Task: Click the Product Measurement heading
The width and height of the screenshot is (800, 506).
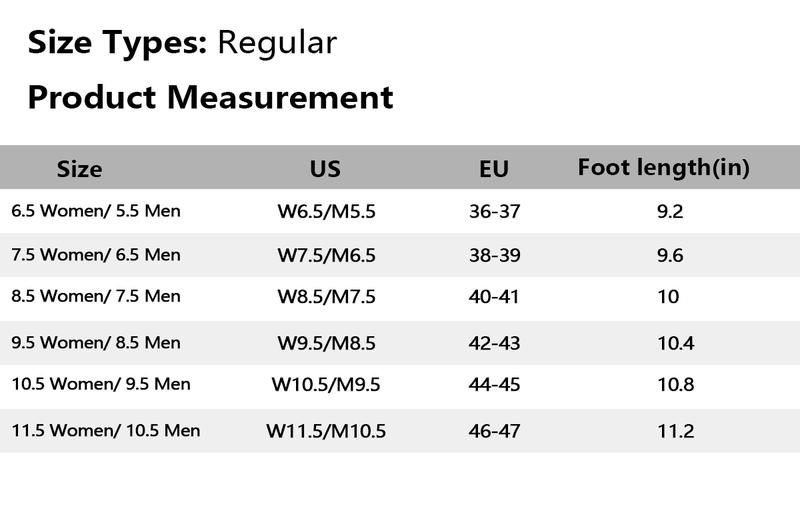Action: point(210,98)
